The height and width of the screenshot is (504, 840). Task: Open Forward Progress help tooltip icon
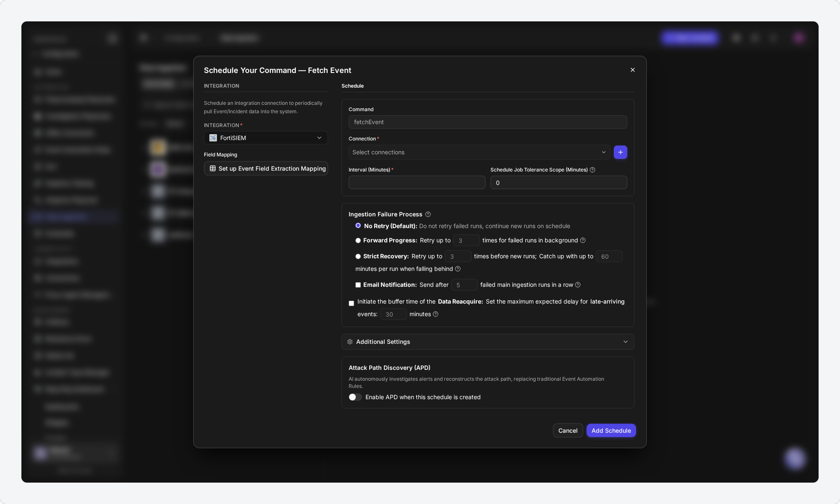[583, 240]
